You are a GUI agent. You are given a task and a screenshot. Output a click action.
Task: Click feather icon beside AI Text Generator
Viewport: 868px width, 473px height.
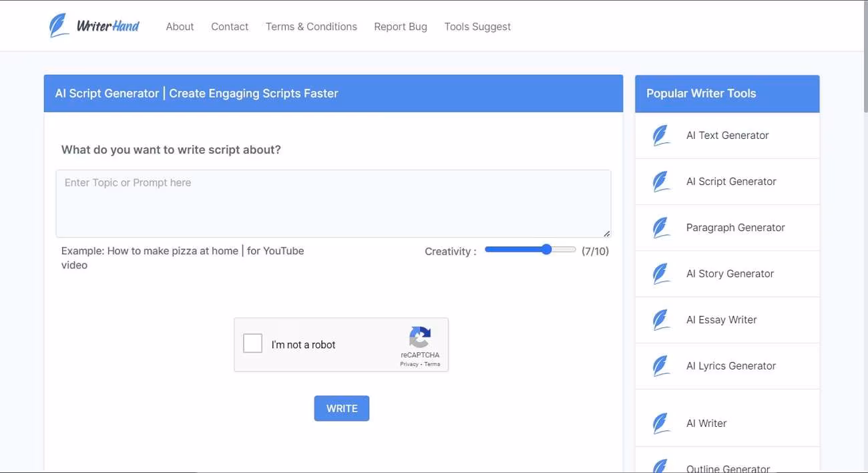pos(661,136)
